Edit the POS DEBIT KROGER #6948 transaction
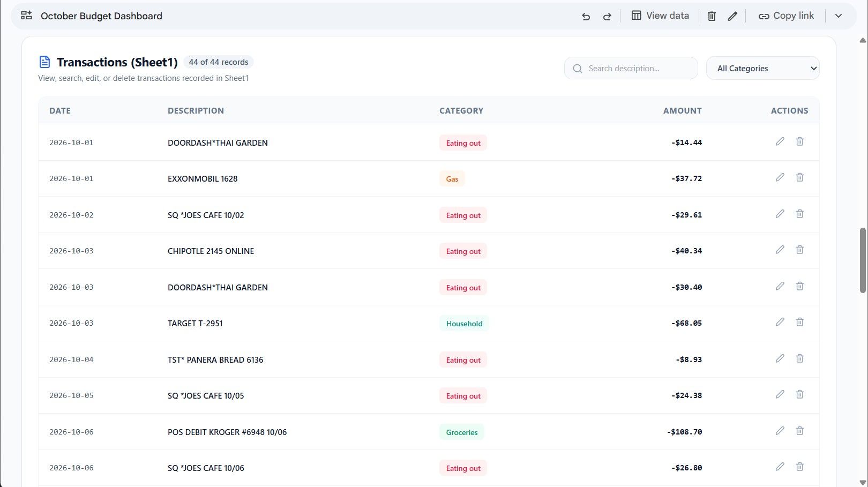868x487 pixels. (780, 431)
